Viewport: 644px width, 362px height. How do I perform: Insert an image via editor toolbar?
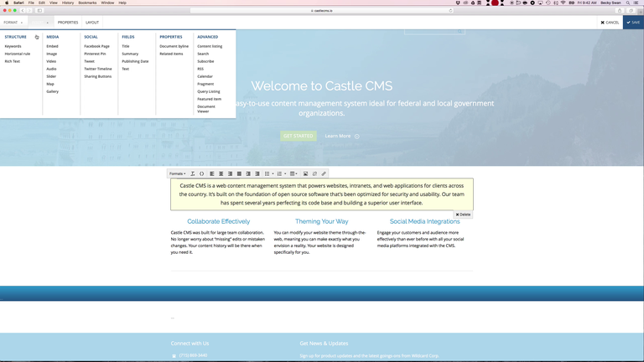tap(305, 173)
